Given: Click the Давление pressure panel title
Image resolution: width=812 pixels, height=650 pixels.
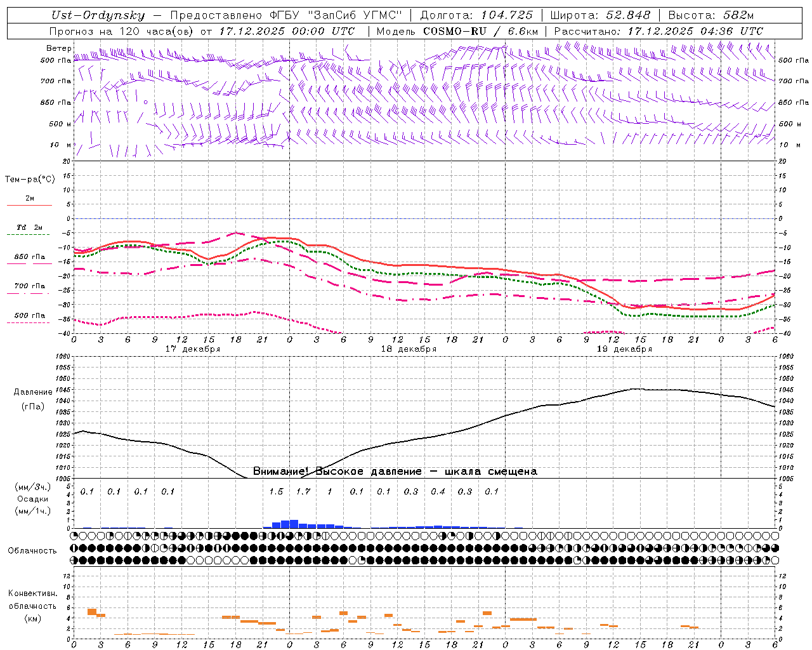Looking at the screenshot, I should click(x=33, y=392).
